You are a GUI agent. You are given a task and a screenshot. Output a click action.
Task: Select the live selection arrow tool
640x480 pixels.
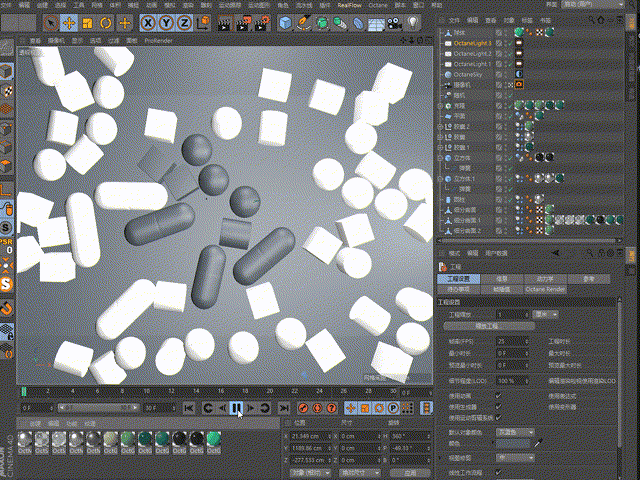coord(51,23)
